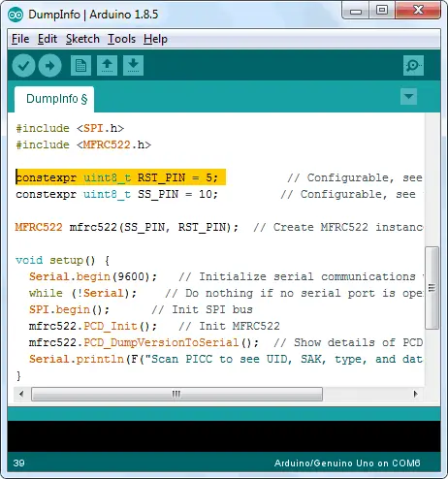The height and width of the screenshot is (479, 448).
Task: Open the File menu
Action: click(20, 39)
